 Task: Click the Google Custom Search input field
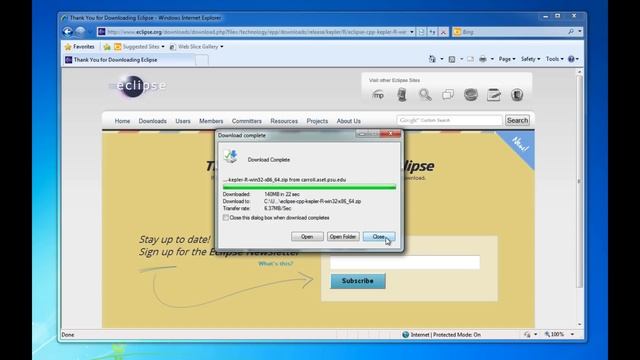449,120
